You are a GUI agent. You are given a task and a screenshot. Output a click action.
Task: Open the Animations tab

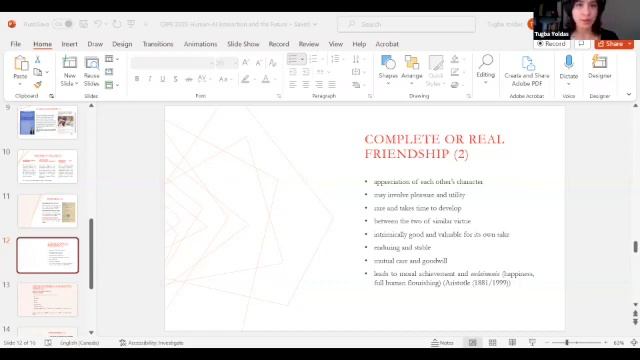pyautogui.click(x=200, y=44)
